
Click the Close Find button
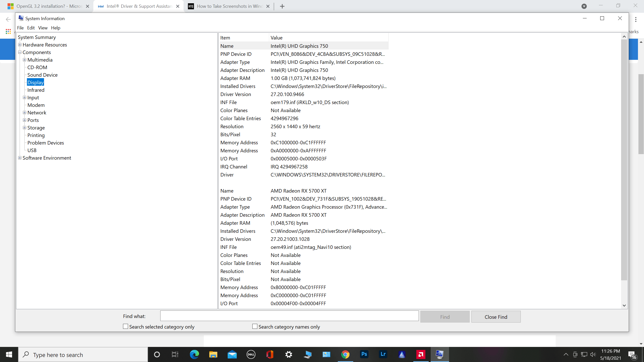pos(496,316)
